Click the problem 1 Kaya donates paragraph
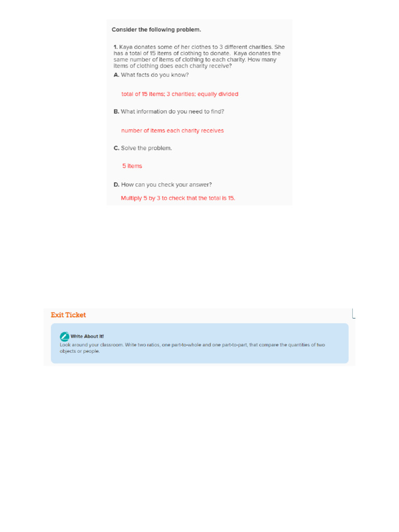 tap(199, 56)
